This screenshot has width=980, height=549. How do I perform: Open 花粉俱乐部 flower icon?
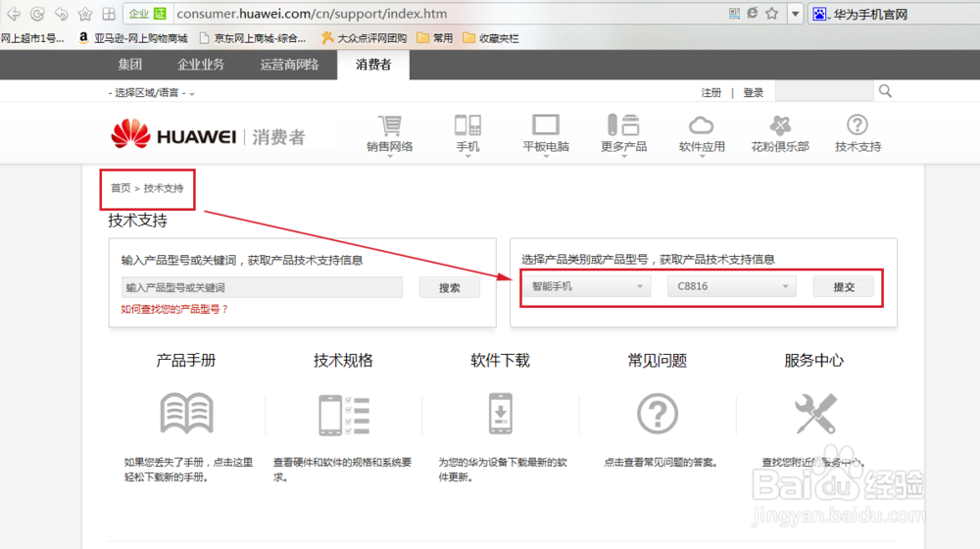point(779,133)
